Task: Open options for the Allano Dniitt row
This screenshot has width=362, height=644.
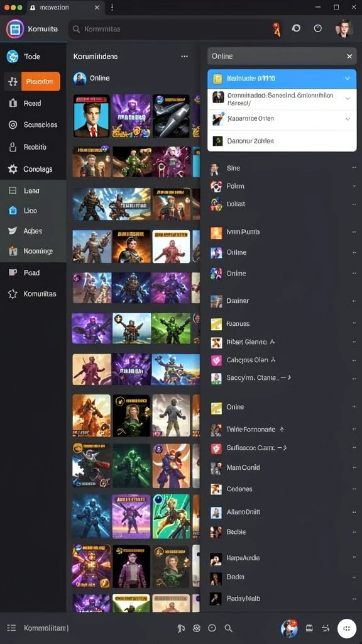Action: click(354, 513)
